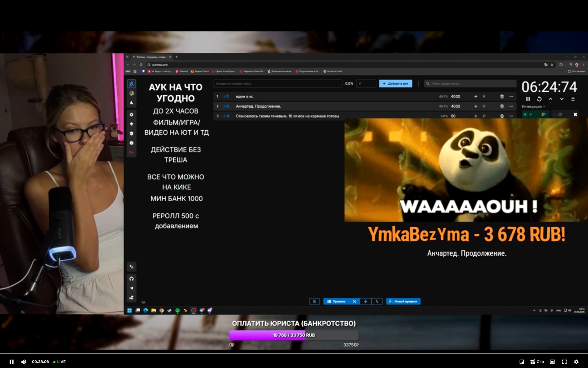Click the amount 50 of third lot
The width and height of the screenshot is (588, 368).
[453, 116]
